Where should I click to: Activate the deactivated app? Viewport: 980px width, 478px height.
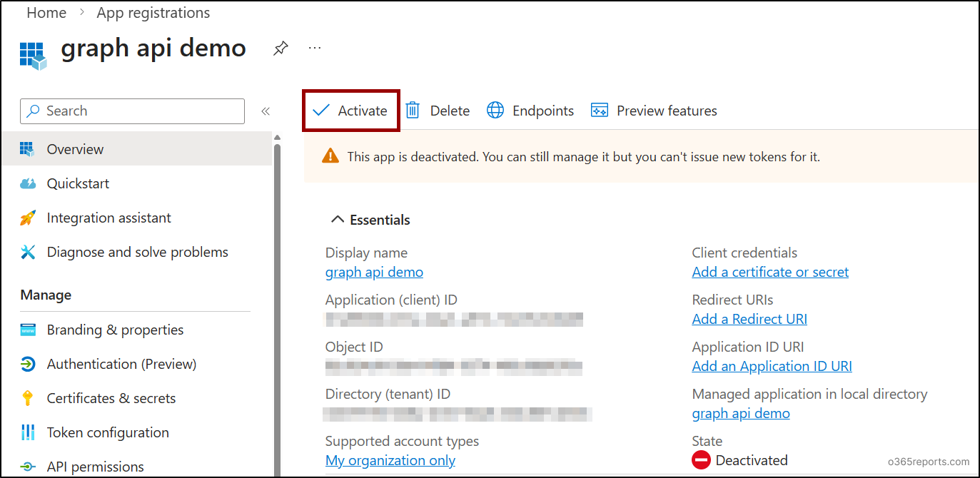tap(350, 111)
